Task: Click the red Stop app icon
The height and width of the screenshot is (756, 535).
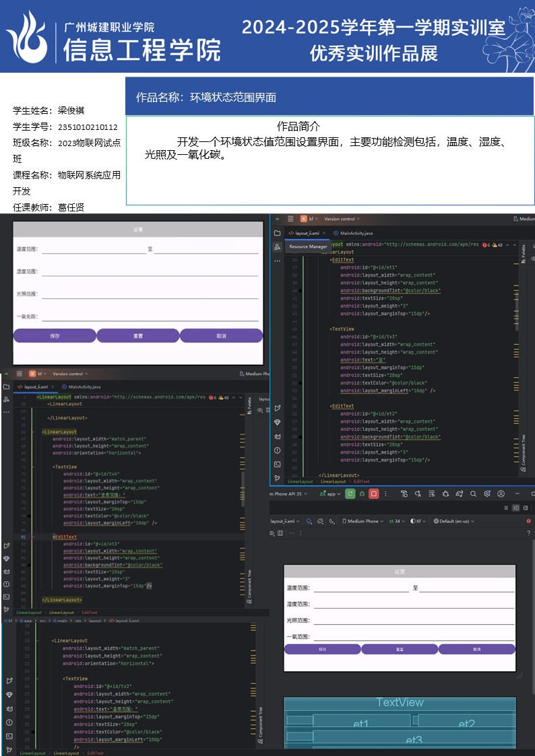Action: pos(373,493)
